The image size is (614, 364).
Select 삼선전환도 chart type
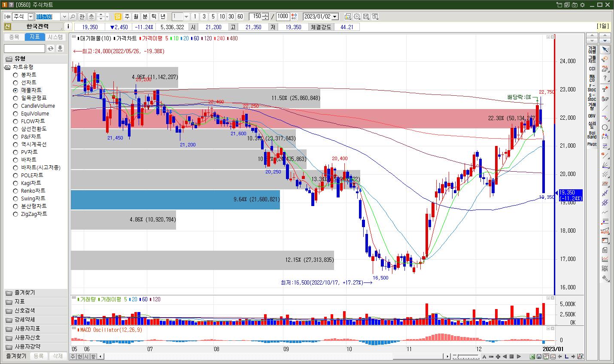[15, 129]
